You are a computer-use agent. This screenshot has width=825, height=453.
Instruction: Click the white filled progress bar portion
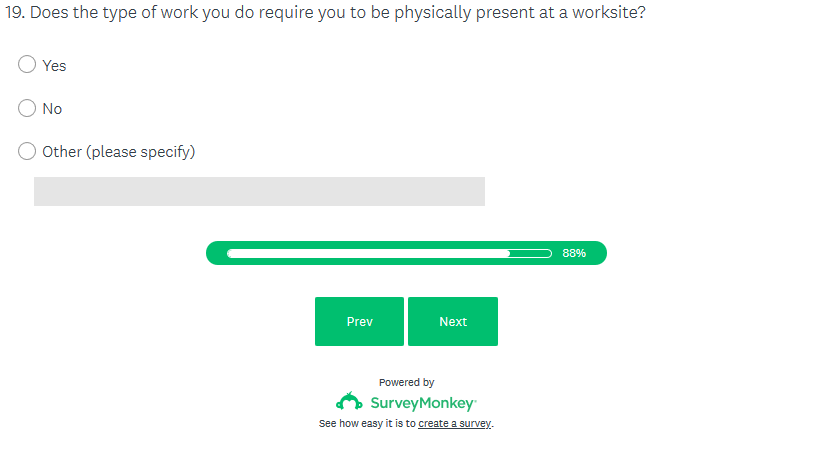(367, 254)
